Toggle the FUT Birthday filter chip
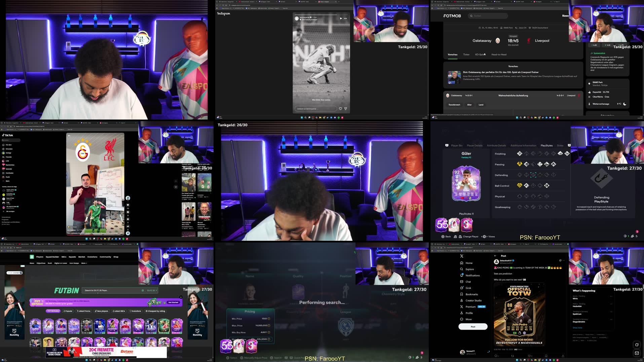 pyautogui.click(x=52, y=311)
